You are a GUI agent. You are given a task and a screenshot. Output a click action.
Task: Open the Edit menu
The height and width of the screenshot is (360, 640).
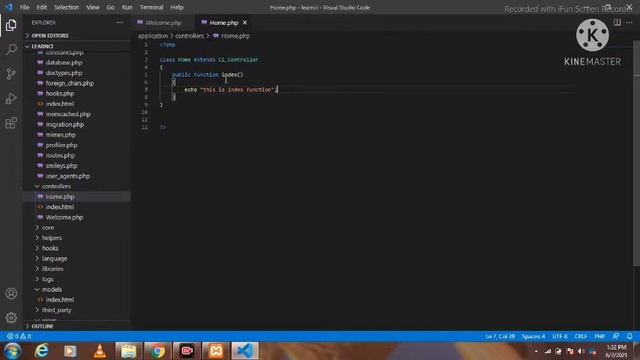(41, 7)
